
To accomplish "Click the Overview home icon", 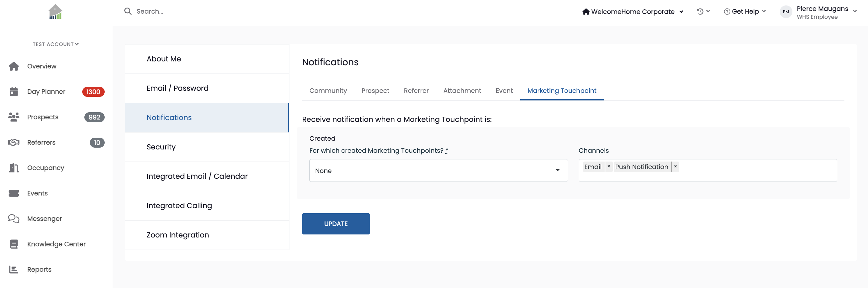I will click(x=14, y=67).
